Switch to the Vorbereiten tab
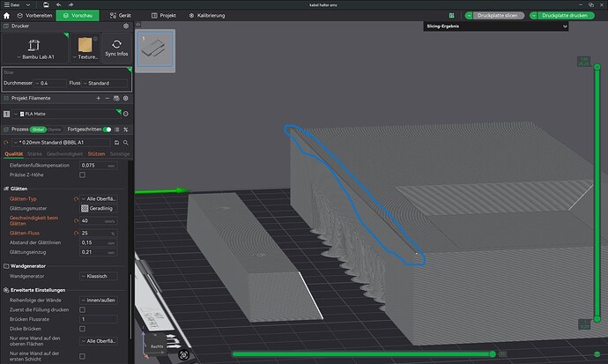This screenshot has height=364, width=608. click(34, 16)
